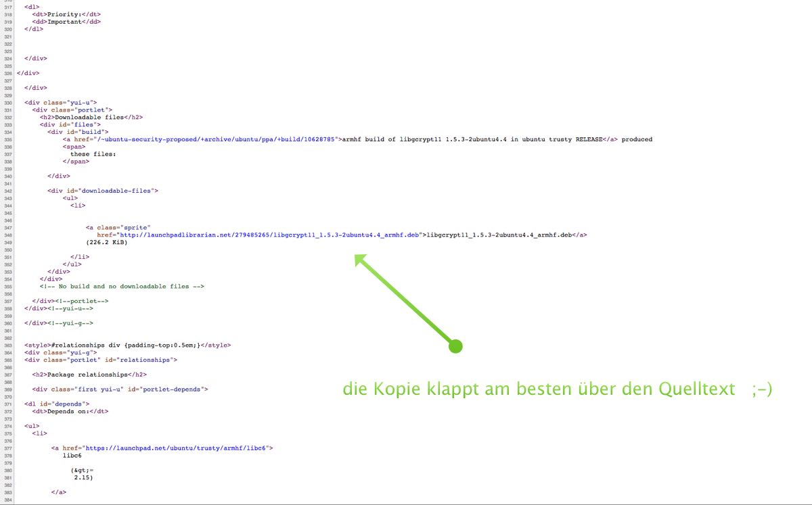This screenshot has height=505, width=812.
Task: Click the "(226.2 KiB)" file size text
Action: (x=106, y=242)
